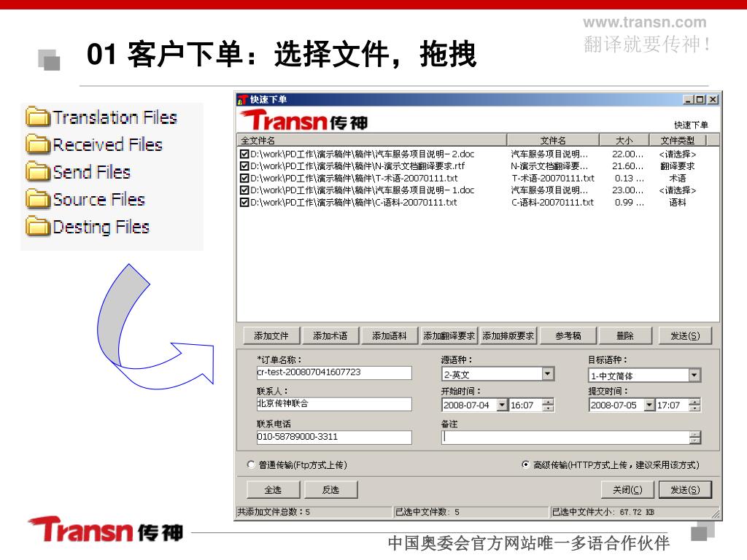Click file type 翻译要求 cell
This screenshot has width=747, height=560.
pos(678,166)
